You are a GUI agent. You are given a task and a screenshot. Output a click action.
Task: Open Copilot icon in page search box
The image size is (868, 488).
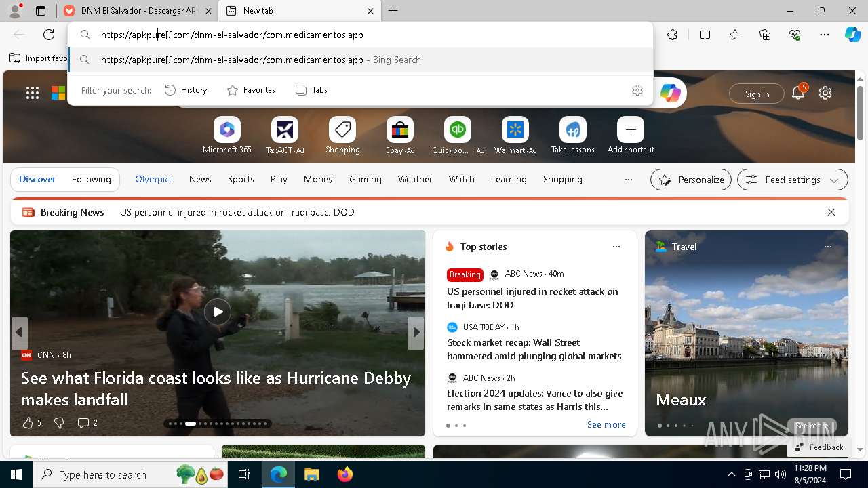tap(671, 93)
